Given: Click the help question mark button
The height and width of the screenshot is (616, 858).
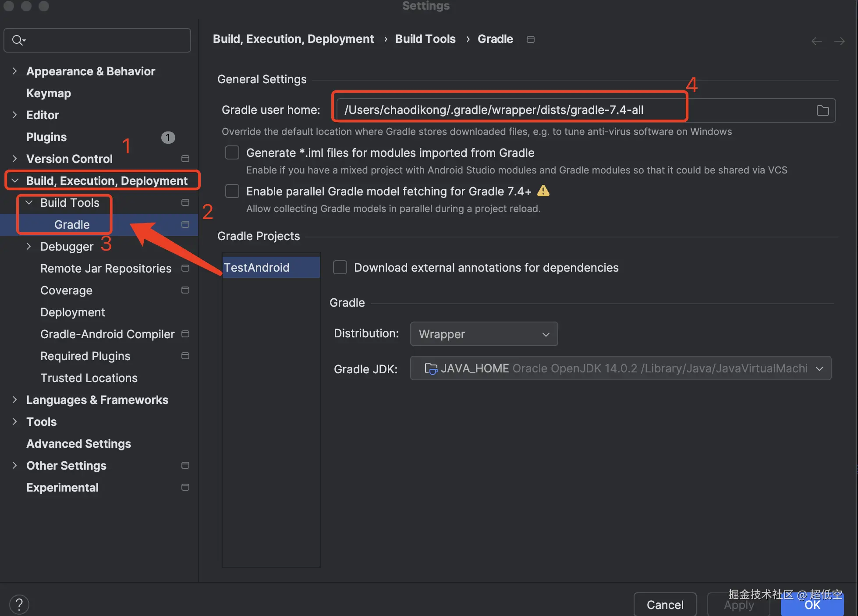Looking at the screenshot, I should [19, 604].
